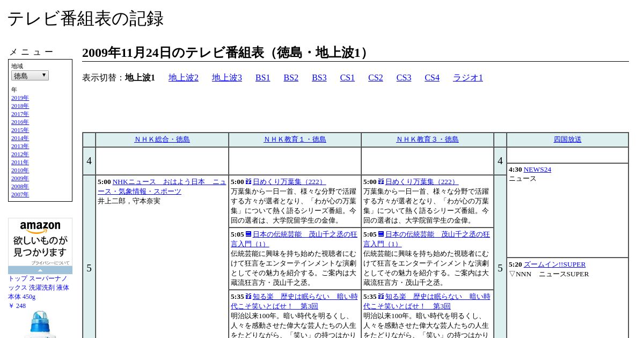644x338 pixels.
Task: Open the 2011年 archive link
Action: pos(20,162)
